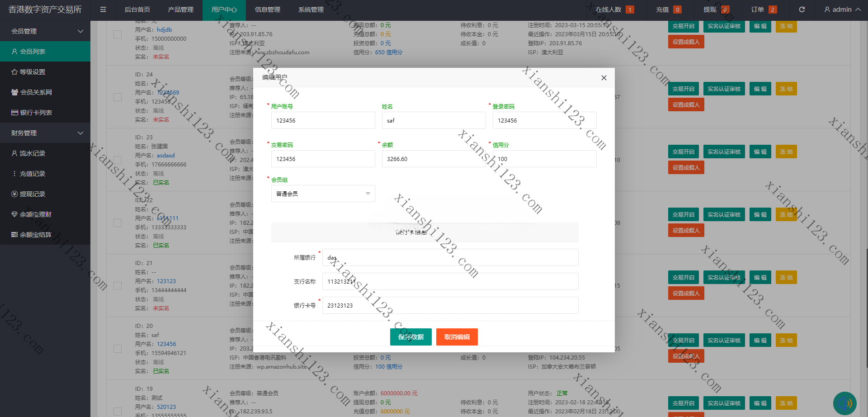This screenshot has width=868, height=417.
Task: Tick the checkbox for user ID 23
Action: [118, 160]
